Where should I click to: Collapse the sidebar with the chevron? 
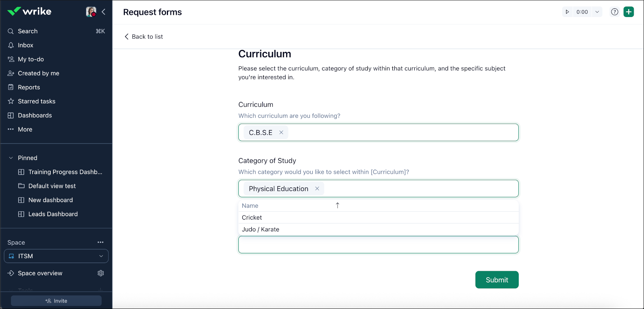coord(104,12)
